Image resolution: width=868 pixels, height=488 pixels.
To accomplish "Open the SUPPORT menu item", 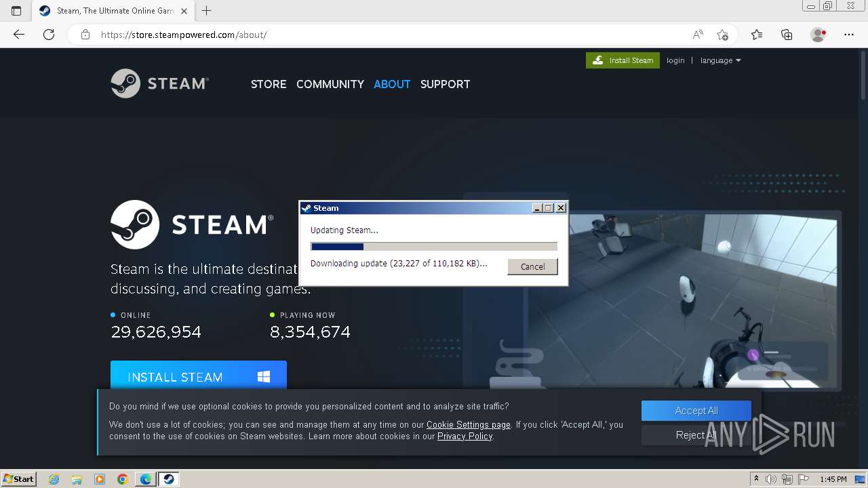I will click(445, 84).
